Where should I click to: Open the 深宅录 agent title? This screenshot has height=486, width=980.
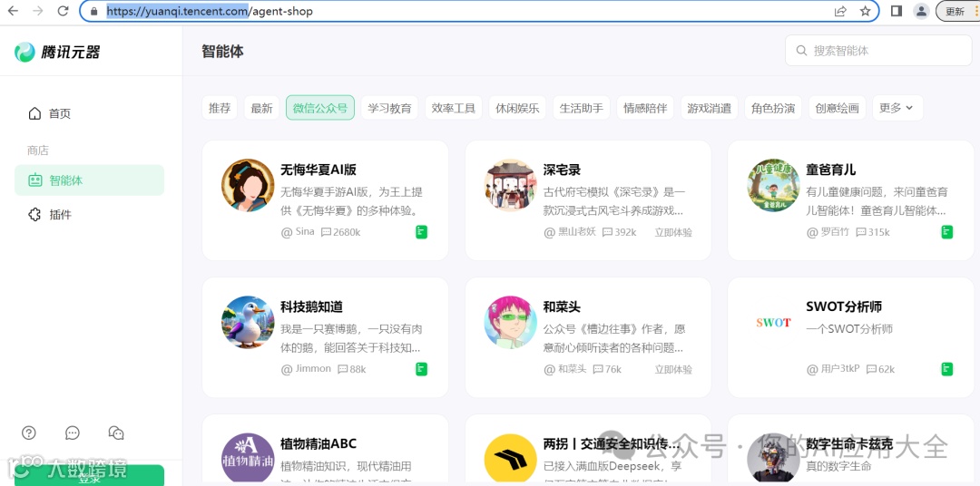point(562,170)
